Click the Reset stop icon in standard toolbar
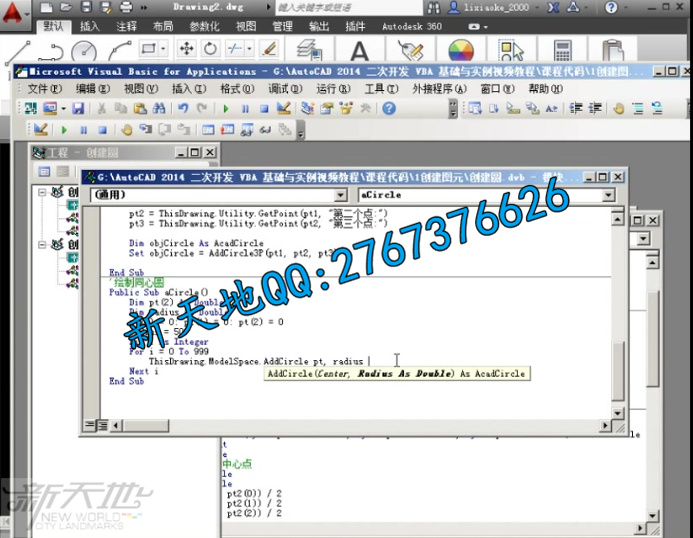This screenshot has height=538, width=693. [x=264, y=109]
